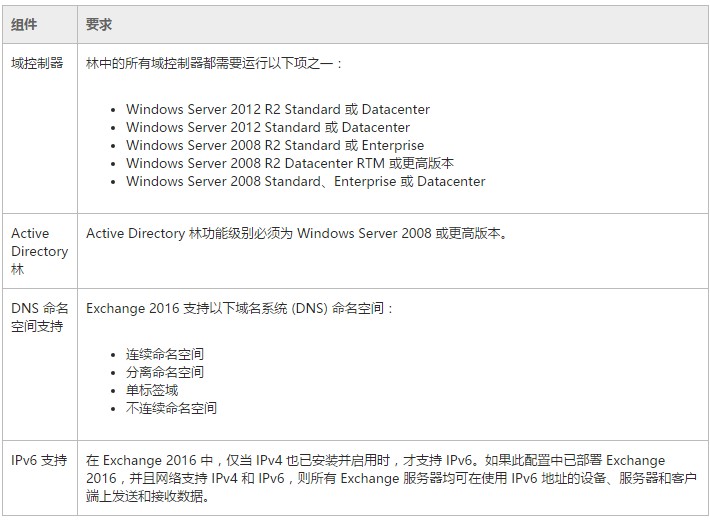
Task: Select Windows Server 2008 R2 Datacenter RTM item
Action: point(290,163)
